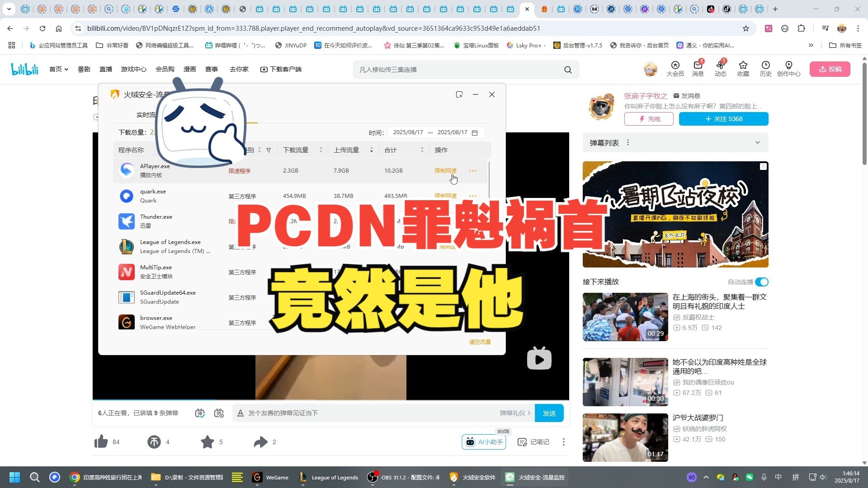
Task: Open uploader 张麻子字牧之 profile
Action: pyautogui.click(x=646, y=96)
